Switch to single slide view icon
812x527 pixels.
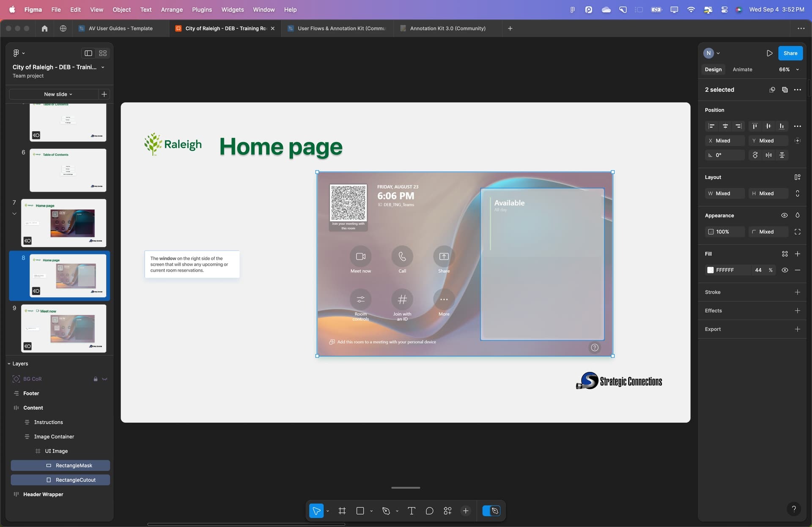(88, 53)
